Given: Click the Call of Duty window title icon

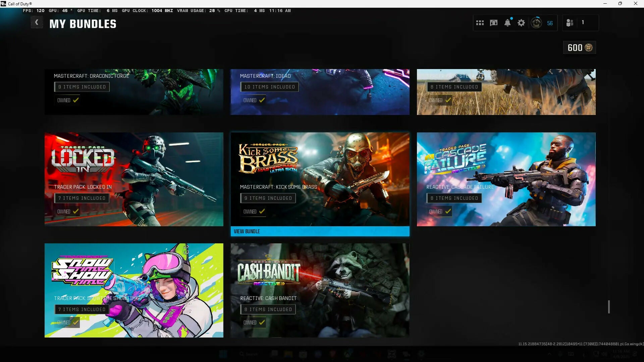Looking at the screenshot, I should click(3, 4).
